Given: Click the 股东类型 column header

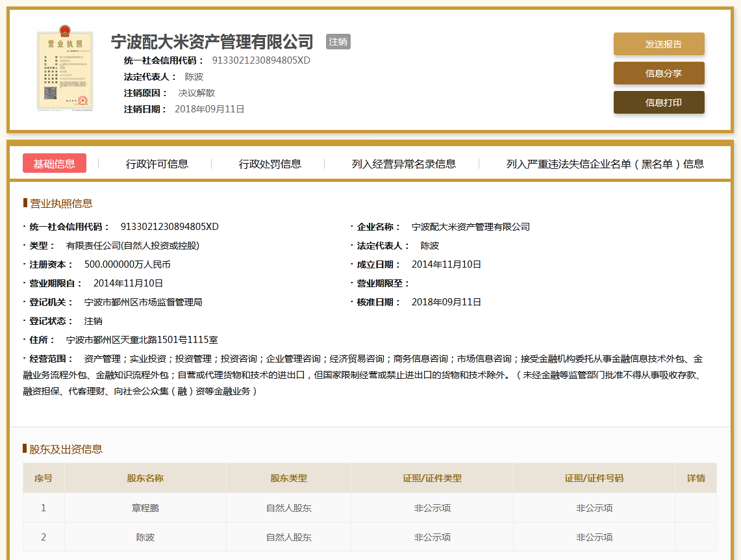Looking at the screenshot, I should tap(288, 478).
